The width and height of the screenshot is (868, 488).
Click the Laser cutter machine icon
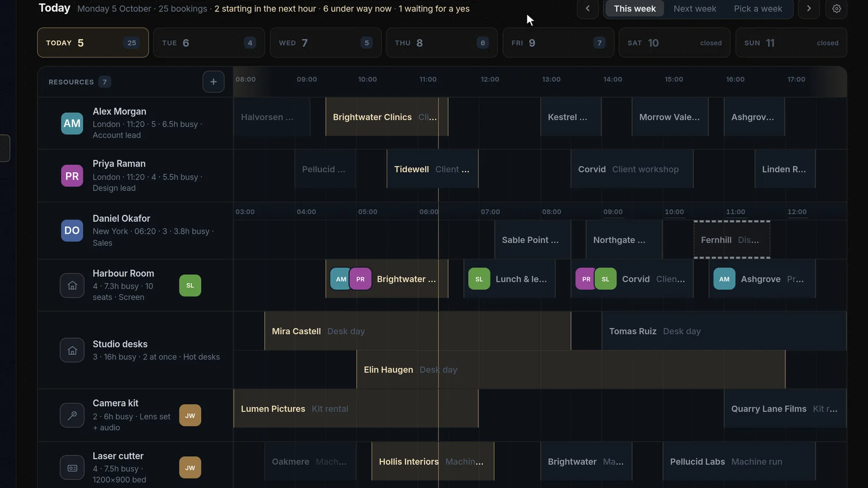coord(72,468)
